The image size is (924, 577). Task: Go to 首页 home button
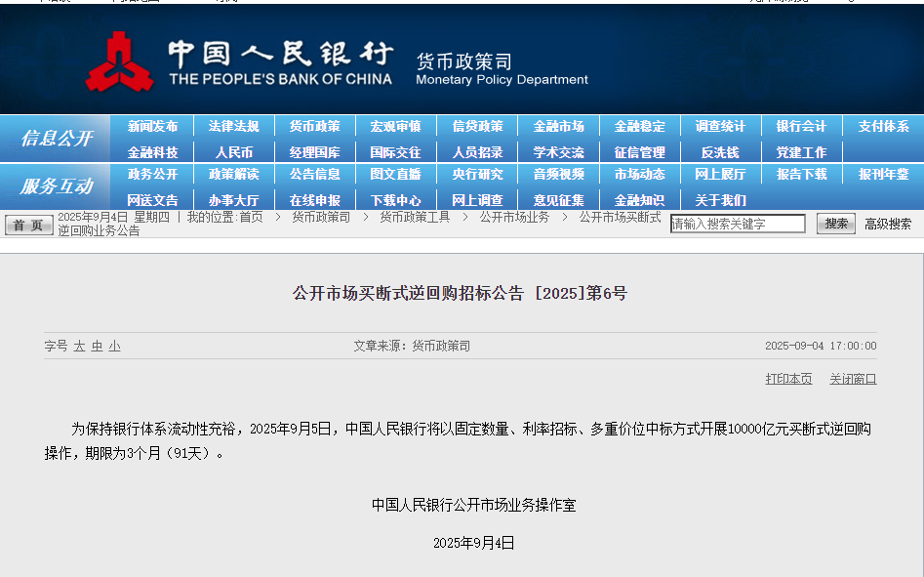tap(29, 225)
